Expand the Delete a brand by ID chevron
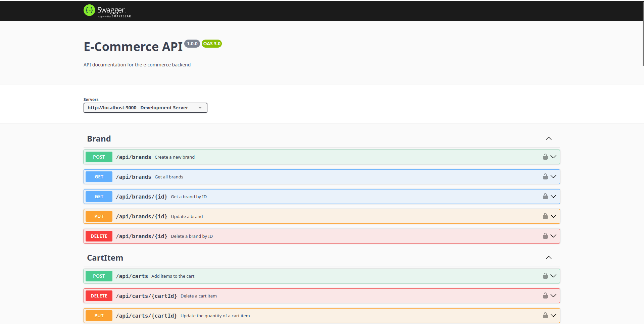 (x=553, y=236)
